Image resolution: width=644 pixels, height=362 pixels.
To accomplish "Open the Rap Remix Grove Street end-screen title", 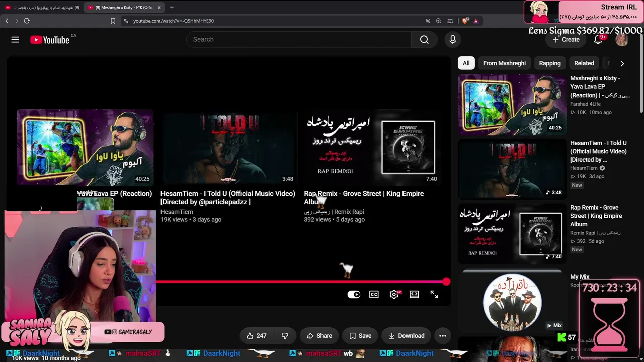I will [364, 198].
